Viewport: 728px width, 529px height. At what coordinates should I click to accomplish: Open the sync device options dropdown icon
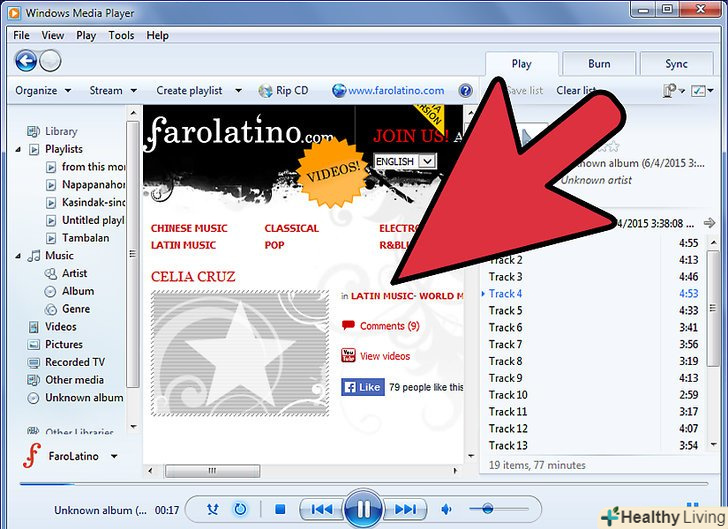click(x=673, y=91)
